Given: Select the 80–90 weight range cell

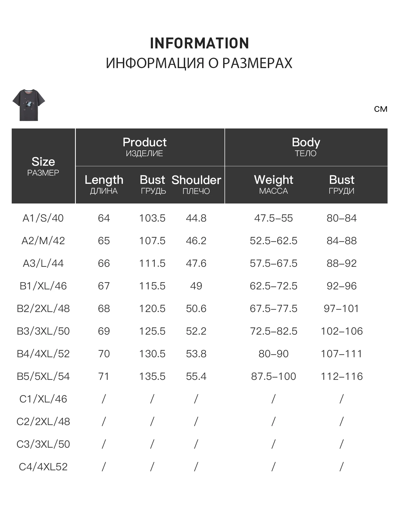Looking at the screenshot, I should click(273, 354).
